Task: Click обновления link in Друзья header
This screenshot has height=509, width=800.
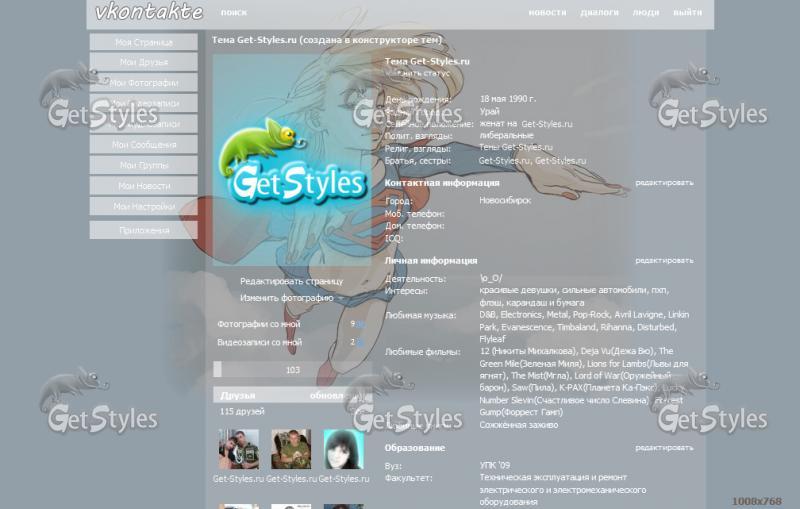Action: [x=339, y=395]
